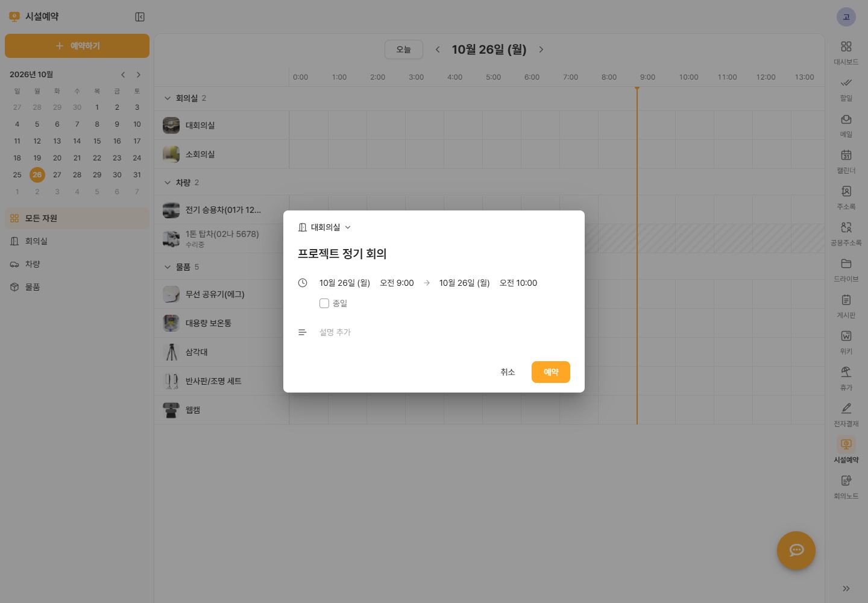
Task: Go to the next day arrow
Action: pos(541,49)
